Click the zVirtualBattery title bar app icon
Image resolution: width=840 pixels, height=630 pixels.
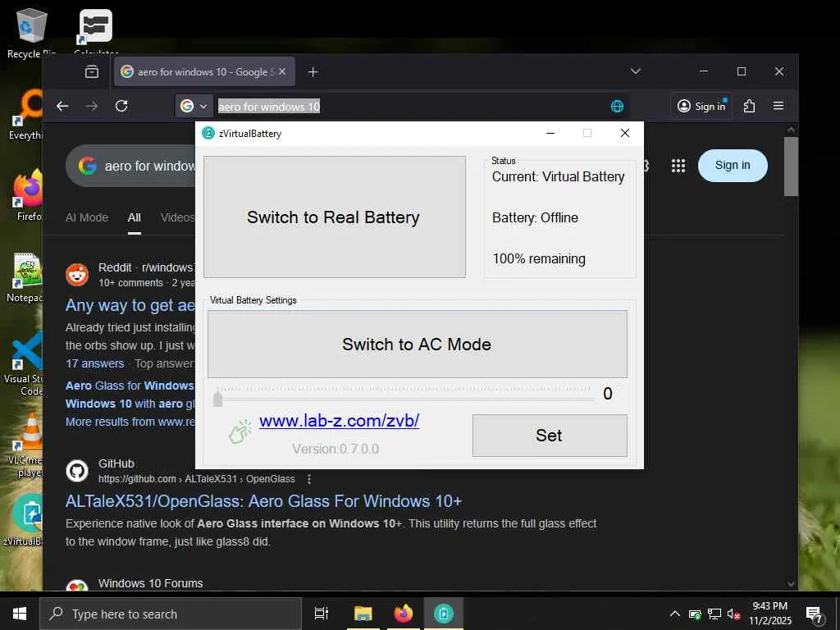[208, 134]
